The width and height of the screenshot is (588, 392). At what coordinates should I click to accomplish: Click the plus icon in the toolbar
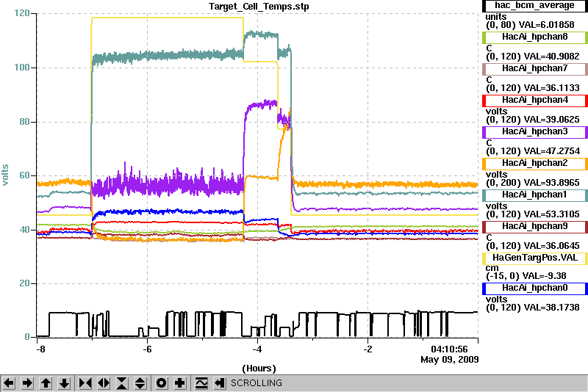pyautogui.click(x=180, y=383)
